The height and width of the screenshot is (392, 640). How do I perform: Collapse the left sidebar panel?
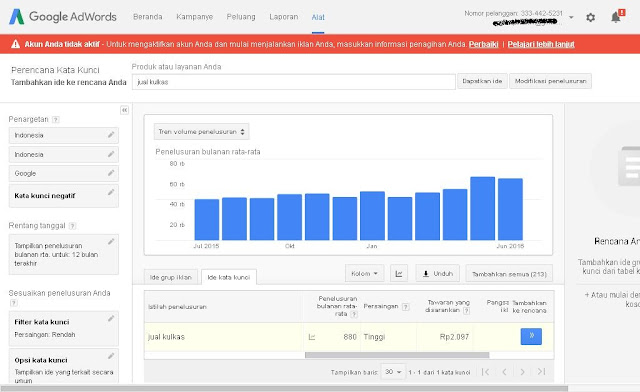coord(124,110)
